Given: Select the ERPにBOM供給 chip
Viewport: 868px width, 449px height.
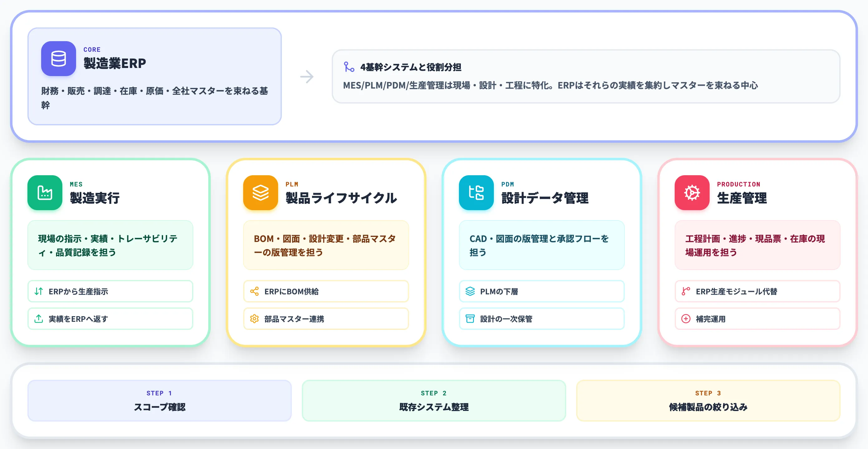Looking at the screenshot, I should coord(326,291).
